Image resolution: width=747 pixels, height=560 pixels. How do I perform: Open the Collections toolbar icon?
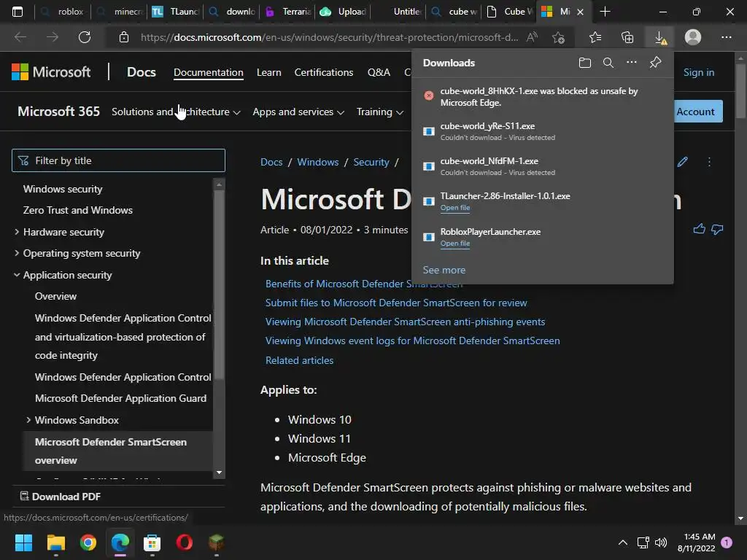627,37
